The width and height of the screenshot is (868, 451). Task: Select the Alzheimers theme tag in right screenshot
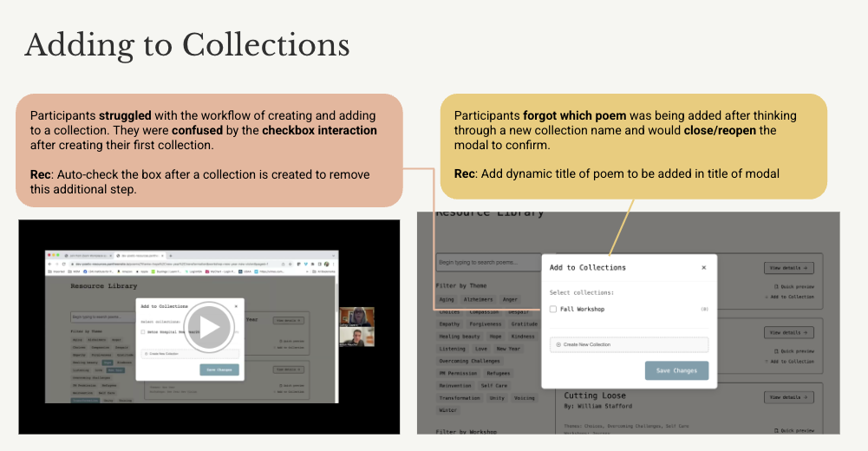[478, 299]
